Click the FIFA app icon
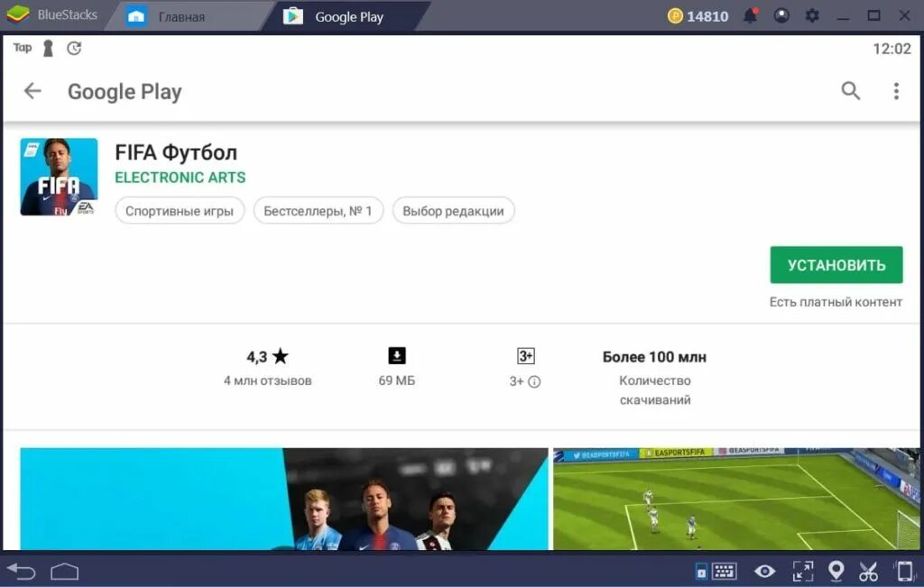The image size is (924, 587). pos(59,178)
